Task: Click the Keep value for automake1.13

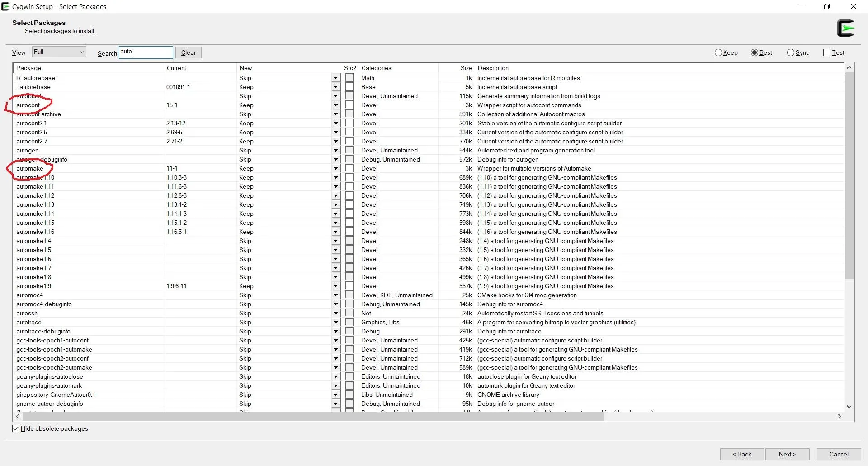Action: [x=246, y=204]
